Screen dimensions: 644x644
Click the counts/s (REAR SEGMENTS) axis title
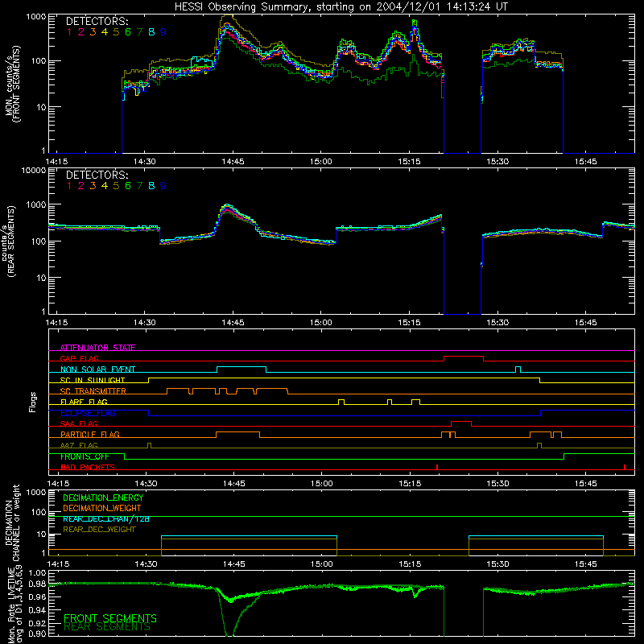[9, 241]
